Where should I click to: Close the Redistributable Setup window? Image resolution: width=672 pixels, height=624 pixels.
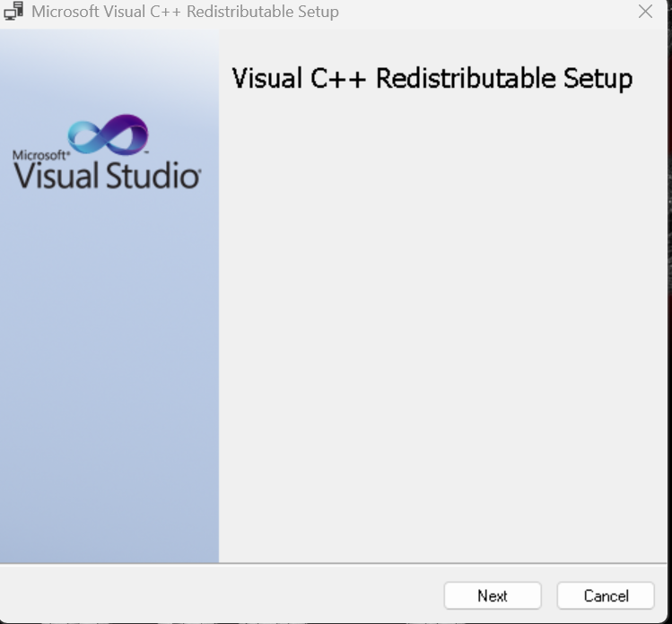click(645, 12)
